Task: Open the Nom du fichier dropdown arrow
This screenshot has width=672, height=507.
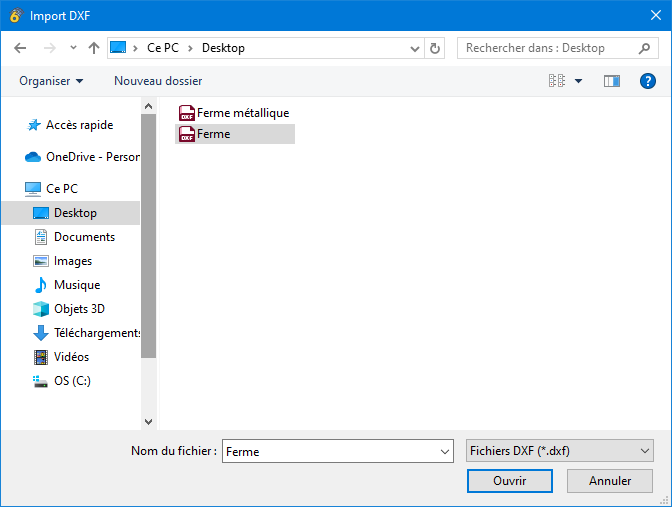Action: pos(445,452)
